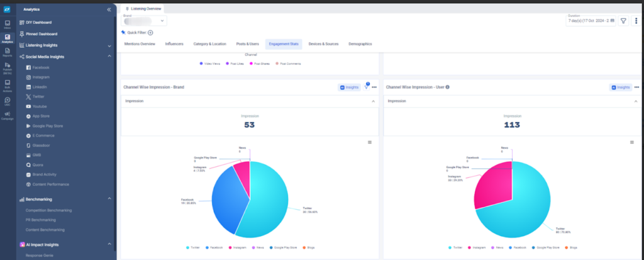Toggle the Twitter legend in the Brand pie chart
This screenshot has height=260, width=644.
[194, 247]
